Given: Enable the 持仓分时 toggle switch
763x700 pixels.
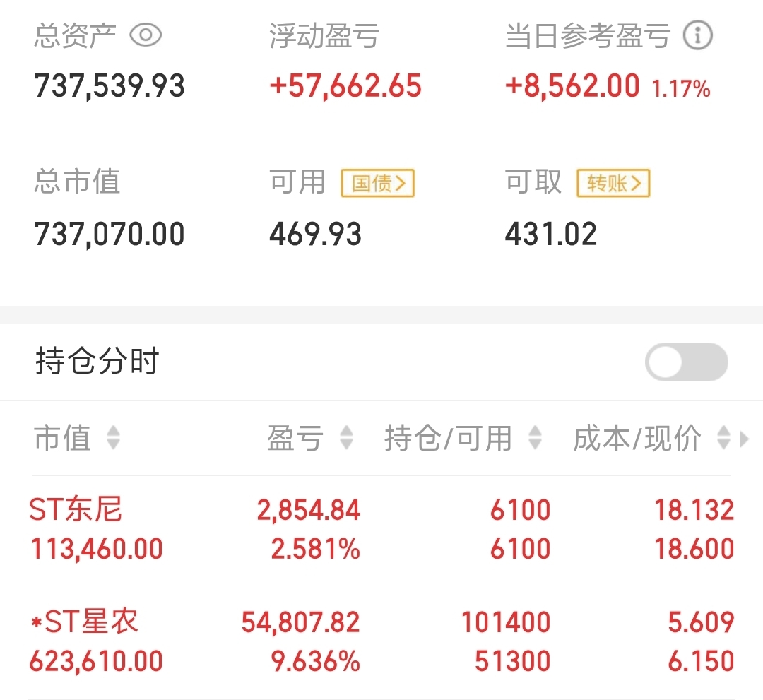Looking at the screenshot, I should tap(687, 362).
